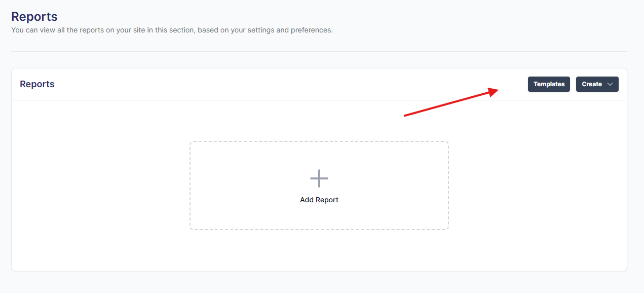Click the gap between Templates and Create buttons
Image resolution: width=644 pixels, height=293 pixels.
click(573, 84)
